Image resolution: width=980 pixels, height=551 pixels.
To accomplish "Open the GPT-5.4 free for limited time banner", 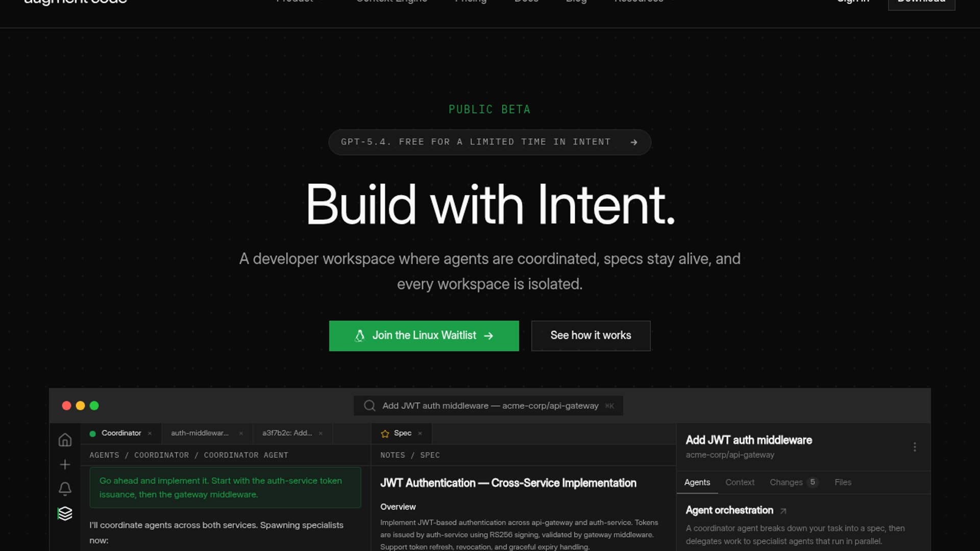I will coord(489,142).
